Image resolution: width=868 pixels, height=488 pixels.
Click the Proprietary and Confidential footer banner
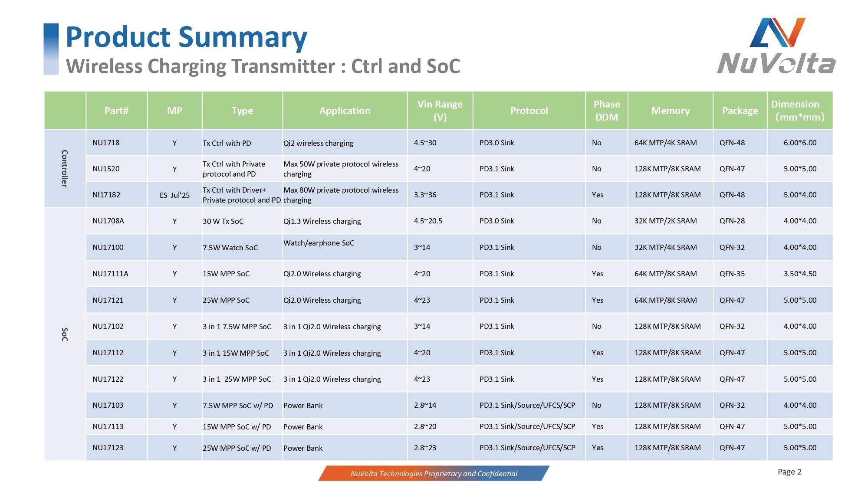pos(434,473)
